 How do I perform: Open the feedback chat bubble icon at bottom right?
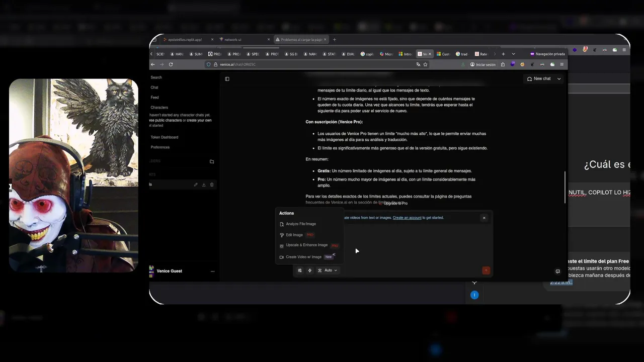[557, 271]
